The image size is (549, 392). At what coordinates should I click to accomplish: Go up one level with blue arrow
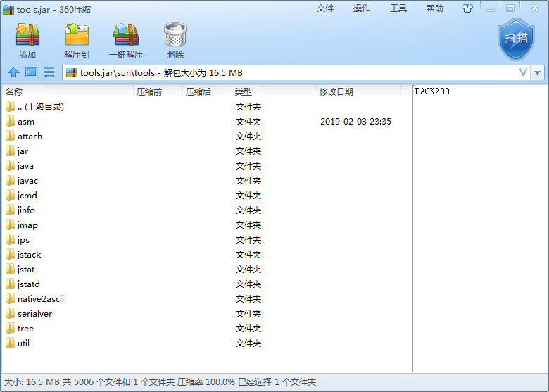point(13,72)
